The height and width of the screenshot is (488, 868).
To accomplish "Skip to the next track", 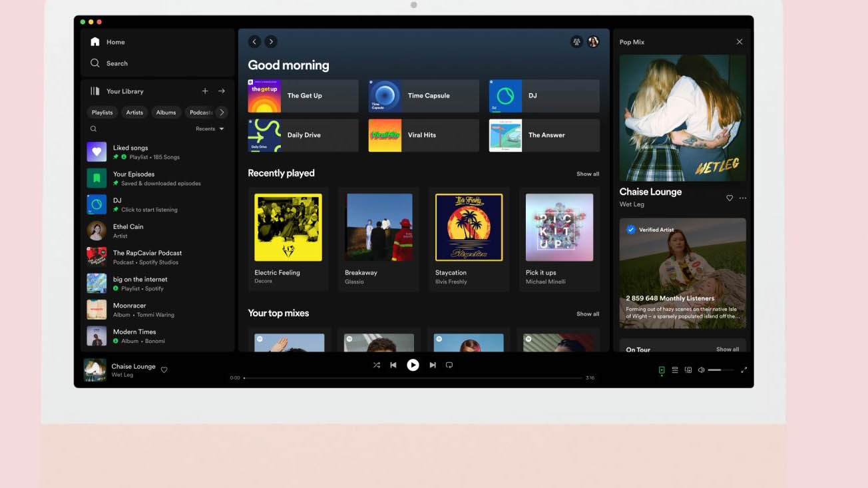I will pos(433,365).
